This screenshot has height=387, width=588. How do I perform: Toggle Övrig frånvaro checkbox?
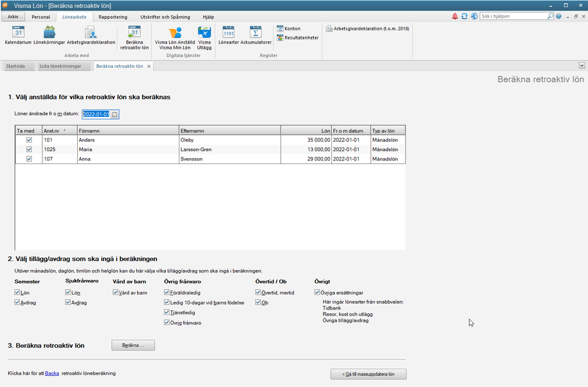point(167,322)
